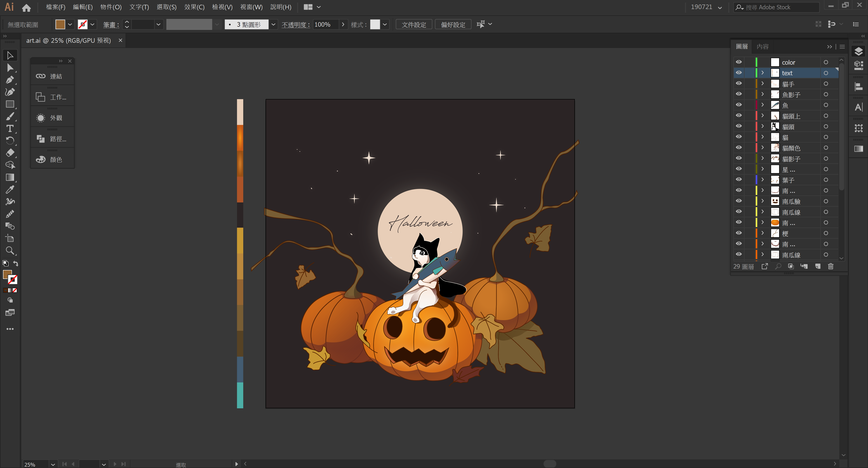Expand the 貓頭上 layer

click(762, 116)
